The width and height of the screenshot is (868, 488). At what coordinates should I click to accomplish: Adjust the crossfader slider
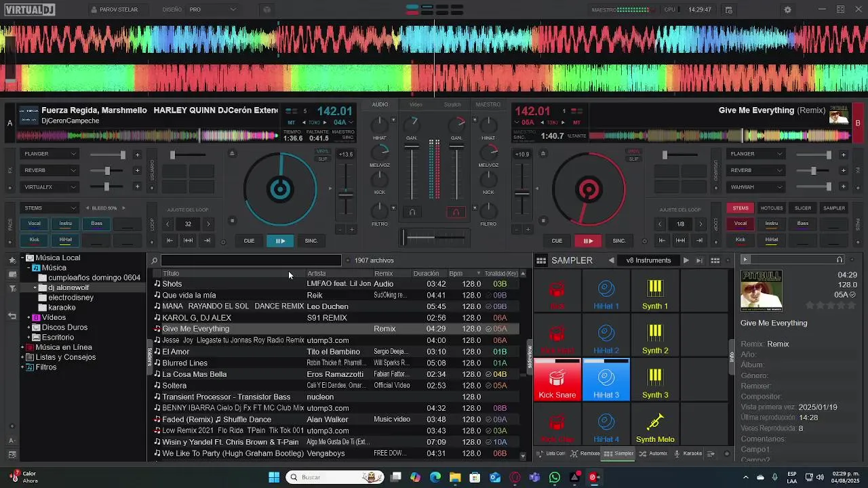[x=434, y=237]
